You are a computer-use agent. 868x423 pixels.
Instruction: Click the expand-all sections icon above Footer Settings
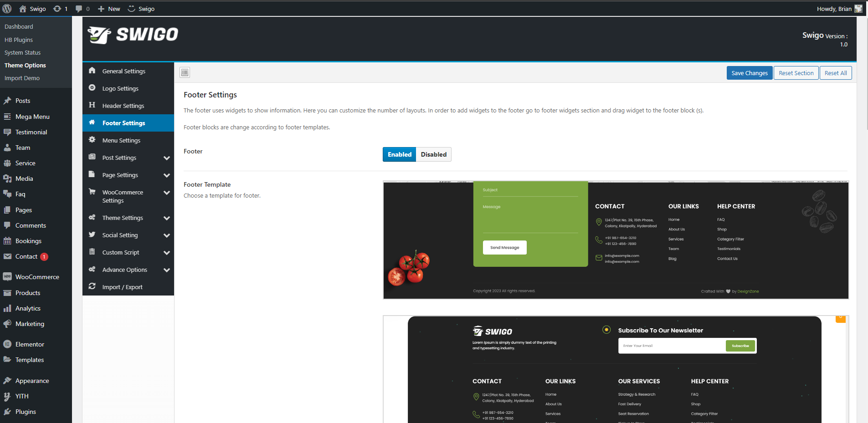[185, 72]
